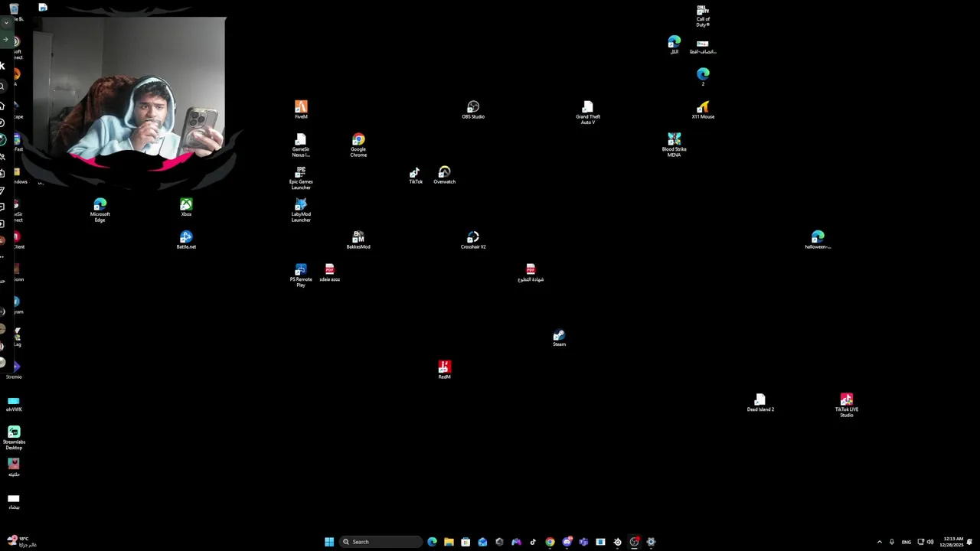
Task: Open Microsoft Teams from the taskbar
Action: tap(583, 542)
